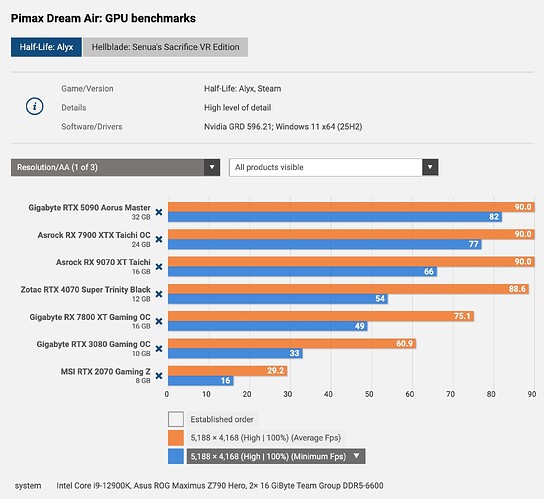Image resolution: width=544 pixels, height=499 pixels.
Task: Click the MSI RTX 2070 Gaming Z label
Action: (x=105, y=372)
